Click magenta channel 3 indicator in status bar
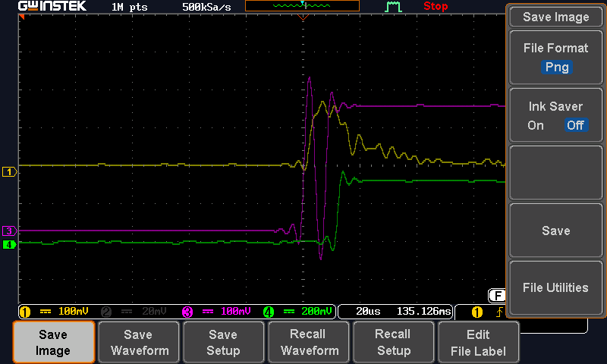 pos(187,312)
